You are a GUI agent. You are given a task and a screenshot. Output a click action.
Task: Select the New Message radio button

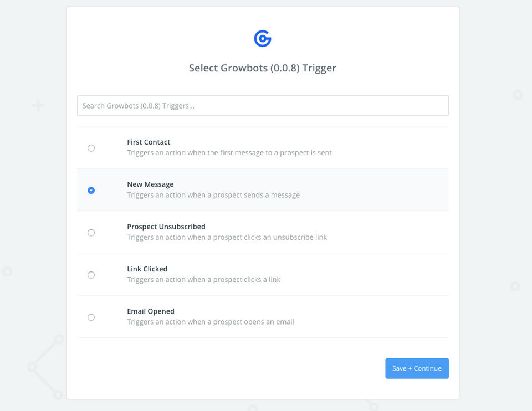(91, 190)
